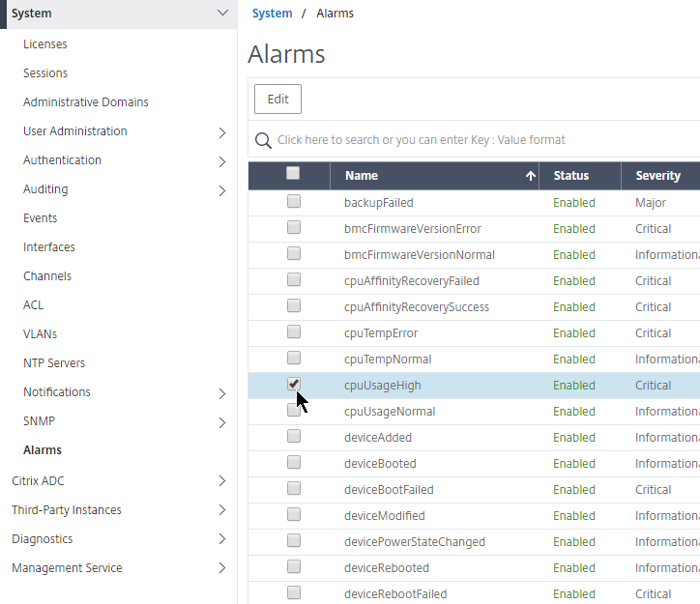Check the cpuAffinityRecoveryFailed checkbox
Screen dimensions: 700x604
pyautogui.click(x=294, y=279)
